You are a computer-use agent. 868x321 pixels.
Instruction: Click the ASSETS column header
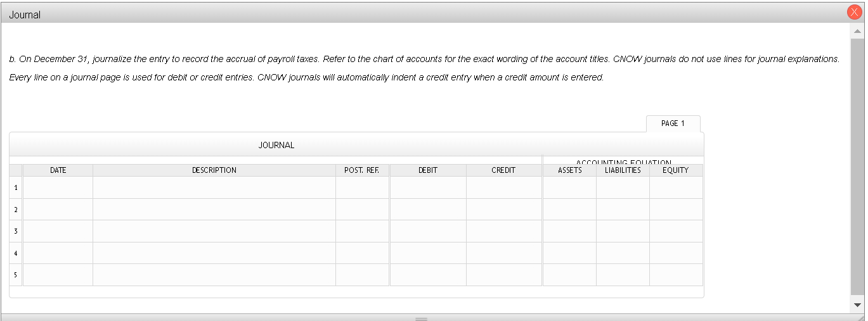tap(570, 170)
